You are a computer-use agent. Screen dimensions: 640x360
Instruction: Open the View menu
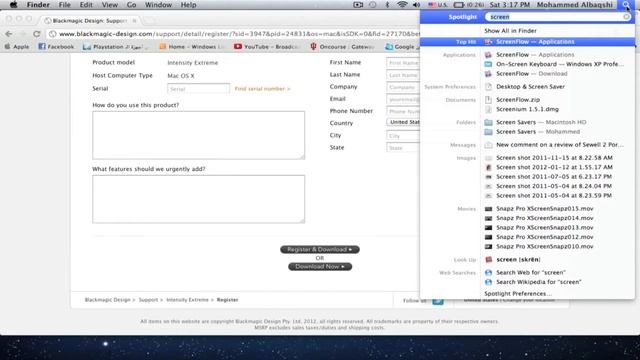[109, 5]
